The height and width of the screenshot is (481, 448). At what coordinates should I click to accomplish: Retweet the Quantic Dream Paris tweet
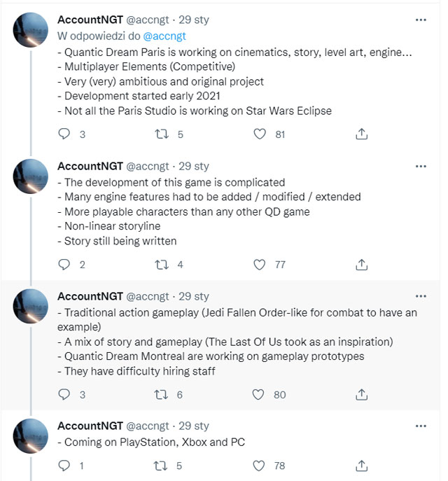click(162, 134)
